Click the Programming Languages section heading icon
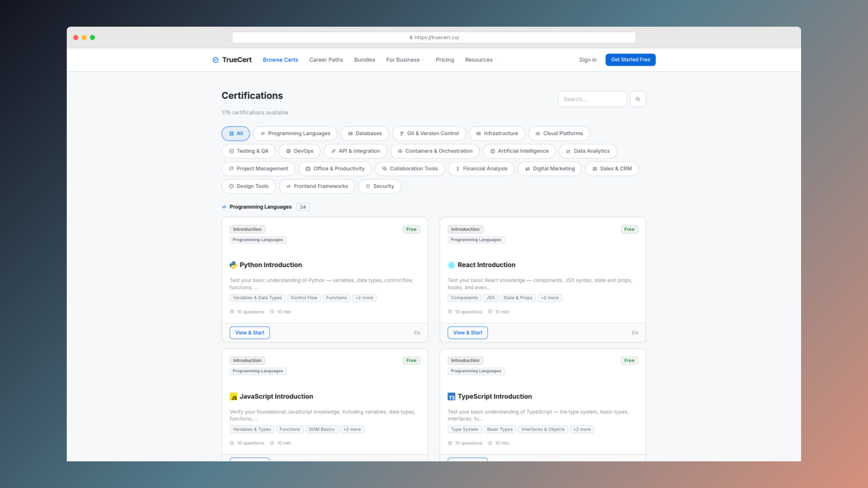The height and width of the screenshot is (488, 868). [224, 207]
